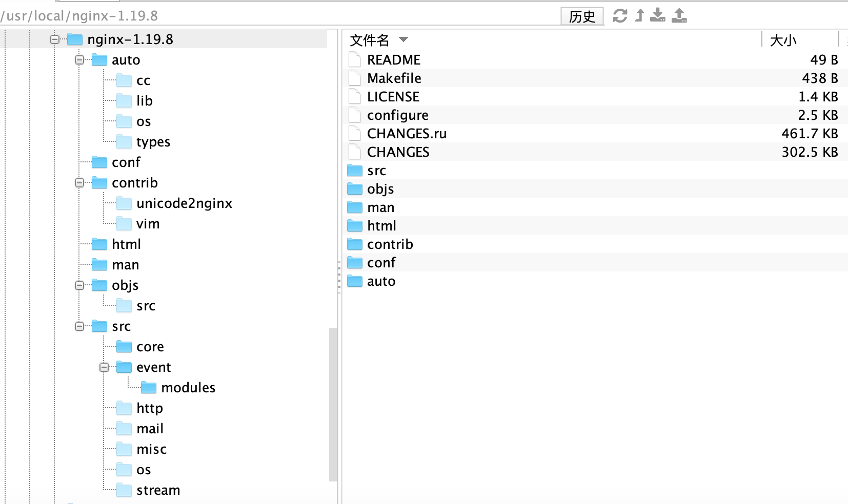Image resolution: width=848 pixels, height=504 pixels.
Task: Select the html folder icon in tree
Action: coord(99,244)
